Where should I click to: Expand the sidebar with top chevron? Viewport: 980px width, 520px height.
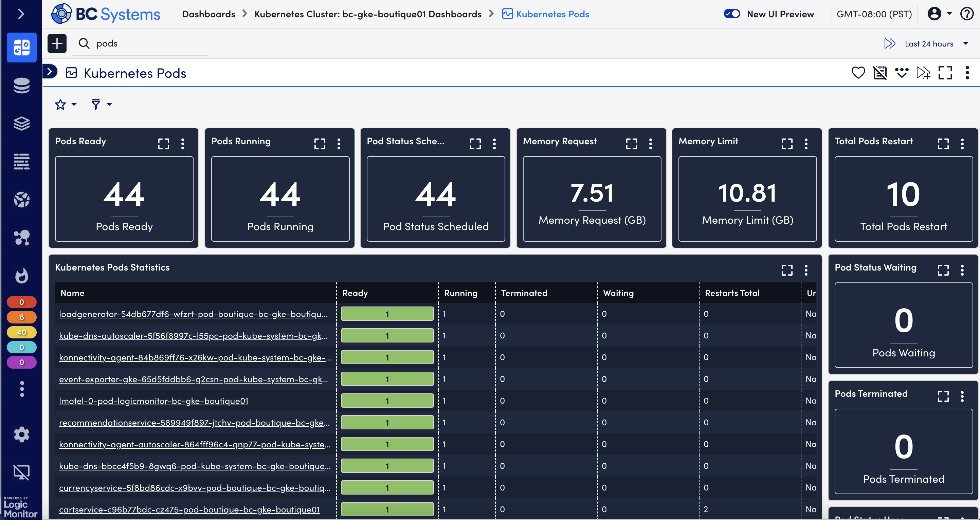[x=21, y=14]
